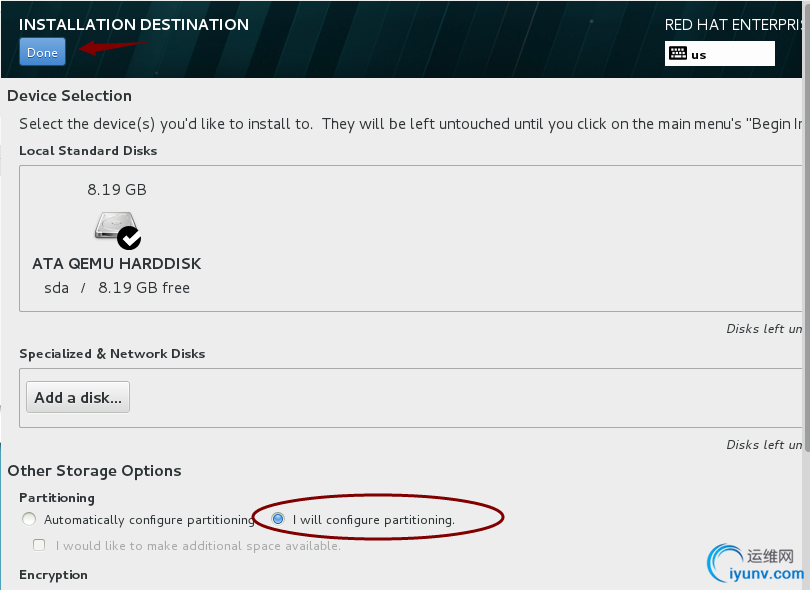
Task: Click the checkmark badge on the disk
Action: pos(129,237)
